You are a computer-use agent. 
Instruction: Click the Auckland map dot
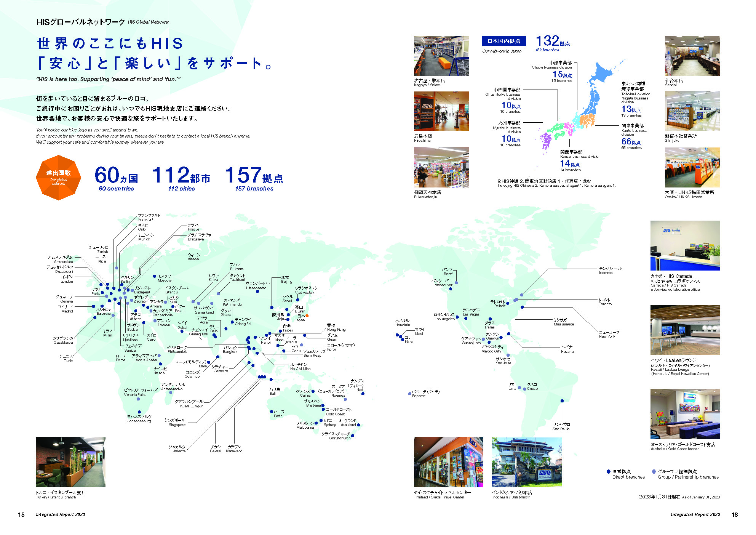tap(358, 425)
